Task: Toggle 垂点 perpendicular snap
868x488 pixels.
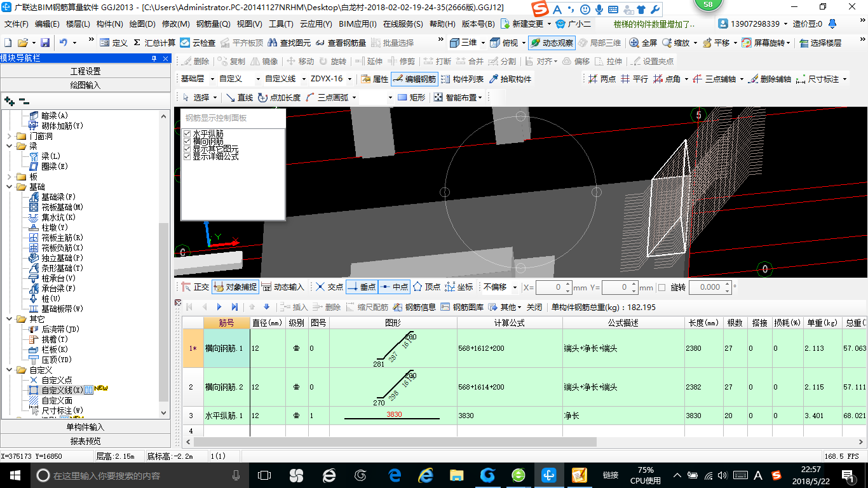Action: tap(361, 287)
